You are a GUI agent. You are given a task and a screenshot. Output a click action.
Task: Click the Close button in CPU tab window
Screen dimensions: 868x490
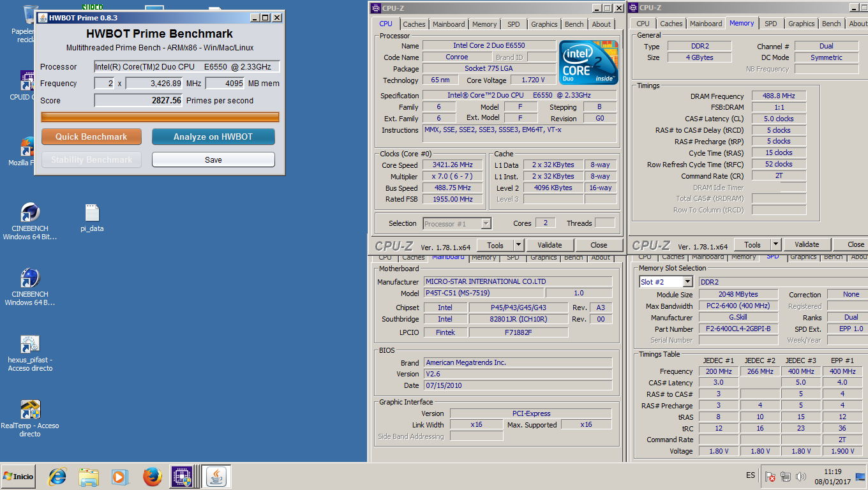click(x=599, y=245)
